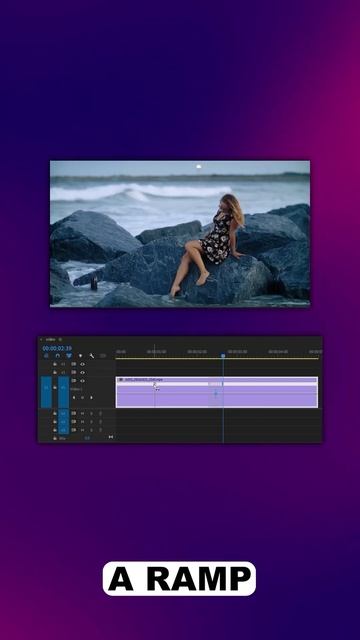
Task: Enable voice-over record on A2
Action: tap(100, 422)
